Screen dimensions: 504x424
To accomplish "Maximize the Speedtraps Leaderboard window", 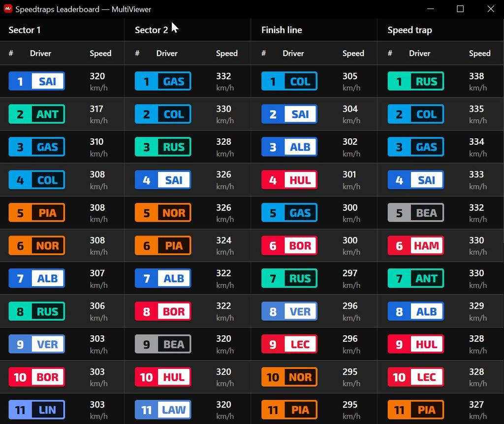I will tap(460, 9).
